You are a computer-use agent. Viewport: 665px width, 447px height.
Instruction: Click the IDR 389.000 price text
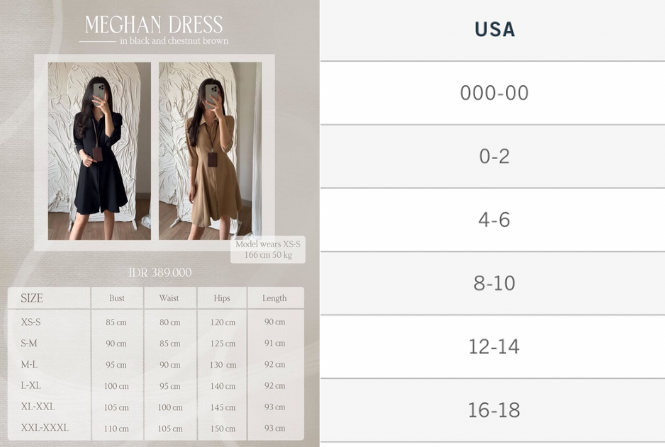160,273
